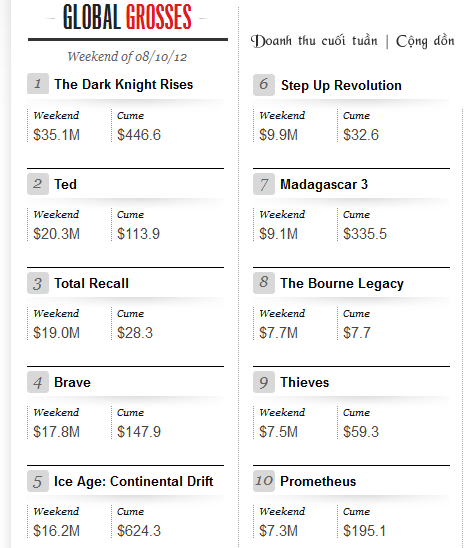Open The Bourne Legacy title
This screenshot has width=468, height=548.
coord(342,283)
